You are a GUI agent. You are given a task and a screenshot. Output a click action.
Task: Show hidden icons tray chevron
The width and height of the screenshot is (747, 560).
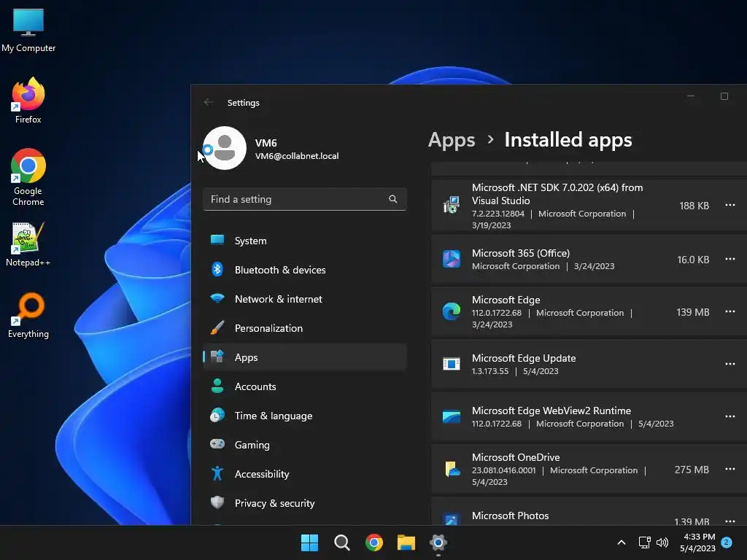[x=622, y=542]
